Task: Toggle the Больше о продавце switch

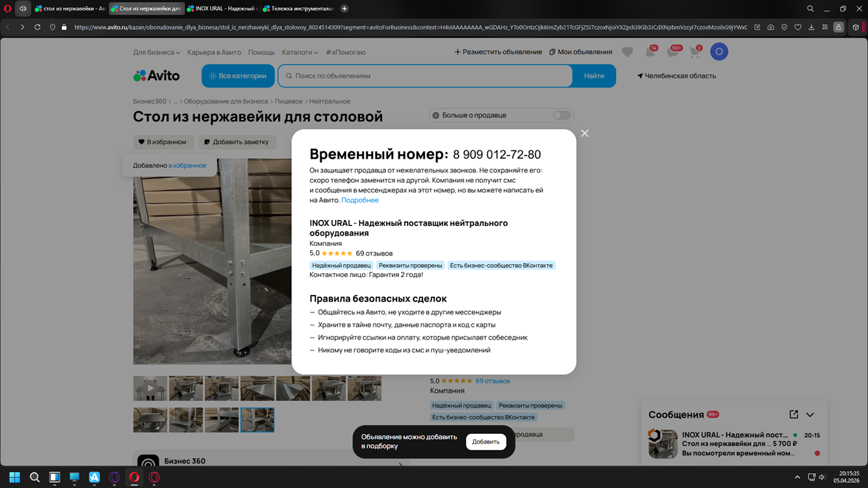Action: coord(561,116)
